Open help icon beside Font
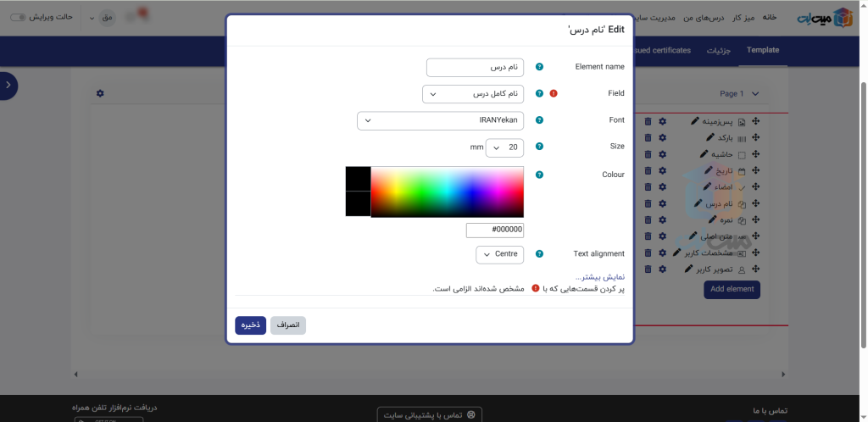Screen dimensions: 868x422 tap(539, 120)
